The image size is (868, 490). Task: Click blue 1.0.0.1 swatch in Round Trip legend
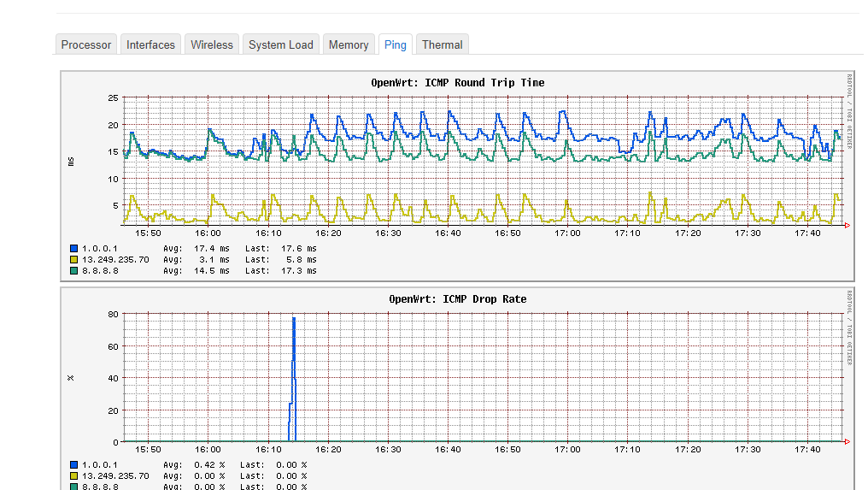tap(74, 249)
